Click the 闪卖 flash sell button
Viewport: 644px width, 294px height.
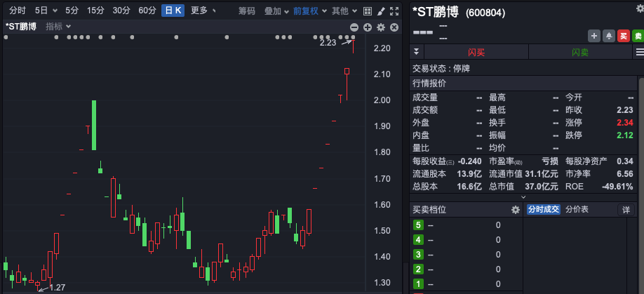pyautogui.click(x=580, y=53)
